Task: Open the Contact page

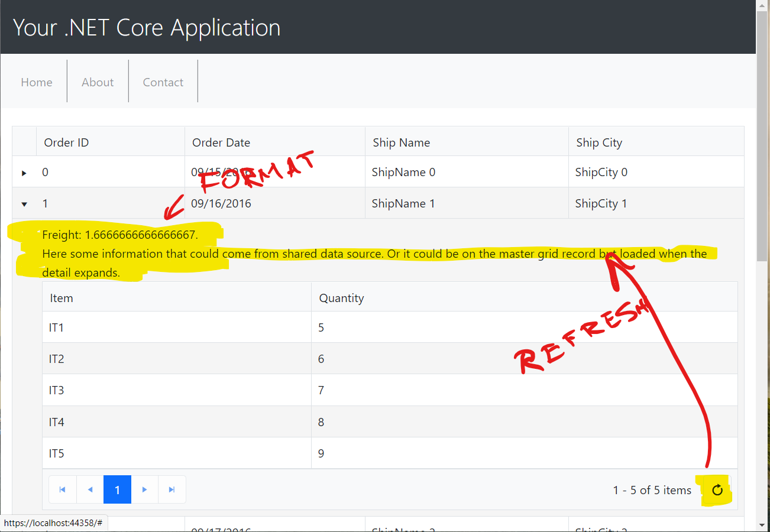Action: [x=163, y=82]
